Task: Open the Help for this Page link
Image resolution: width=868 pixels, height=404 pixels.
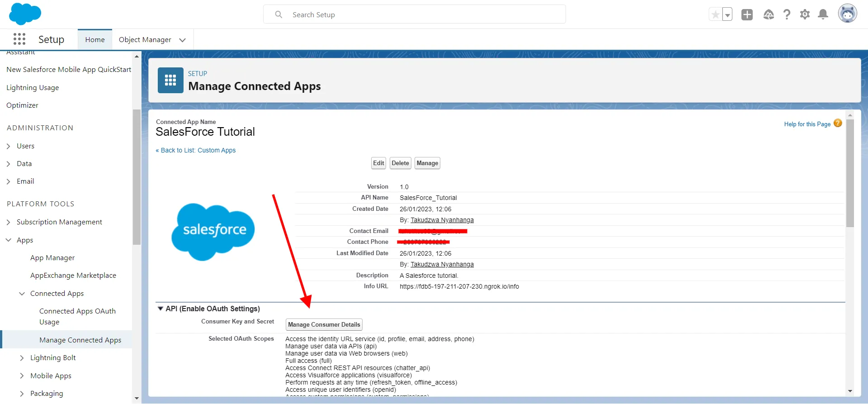Action: click(x=807, y=124)
